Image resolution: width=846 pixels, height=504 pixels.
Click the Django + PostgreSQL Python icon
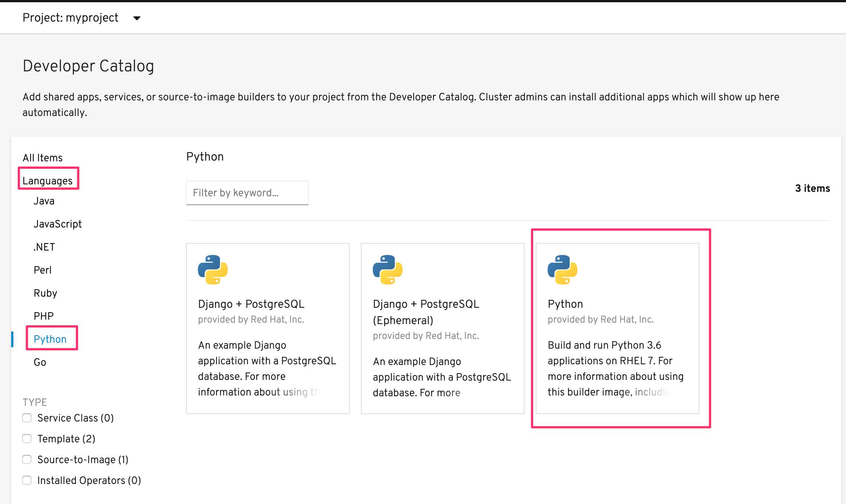(212, 270)
